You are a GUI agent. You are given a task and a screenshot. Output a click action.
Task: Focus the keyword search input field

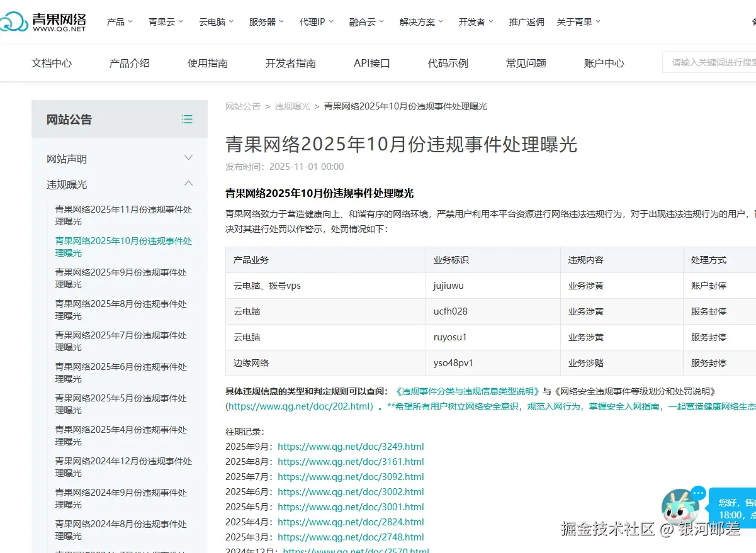click(709, 62)
